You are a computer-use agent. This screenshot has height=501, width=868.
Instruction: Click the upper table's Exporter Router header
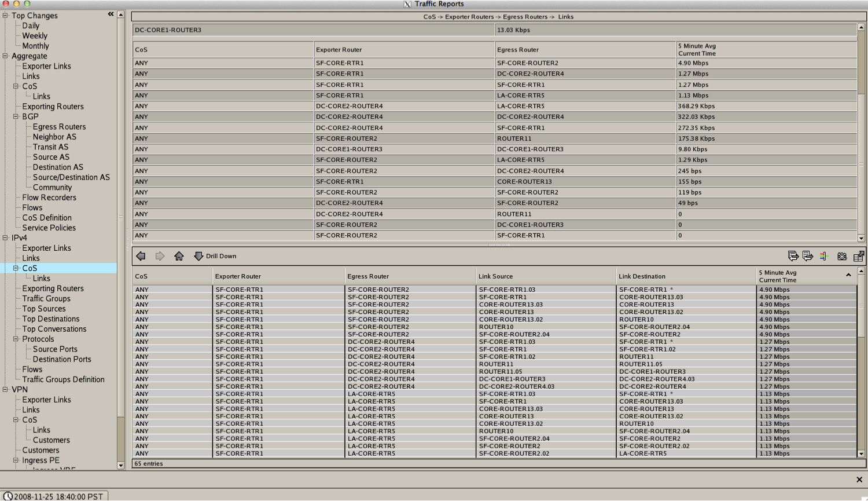tap(404, 49)
